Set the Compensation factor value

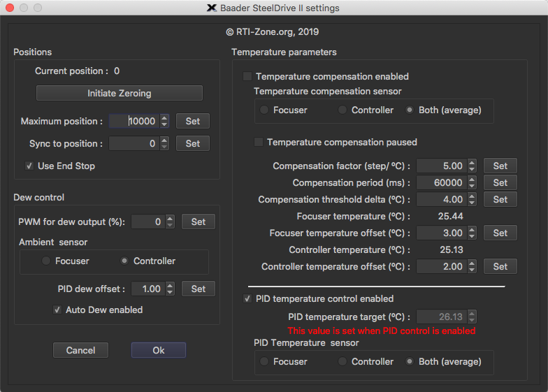[500, 166]
